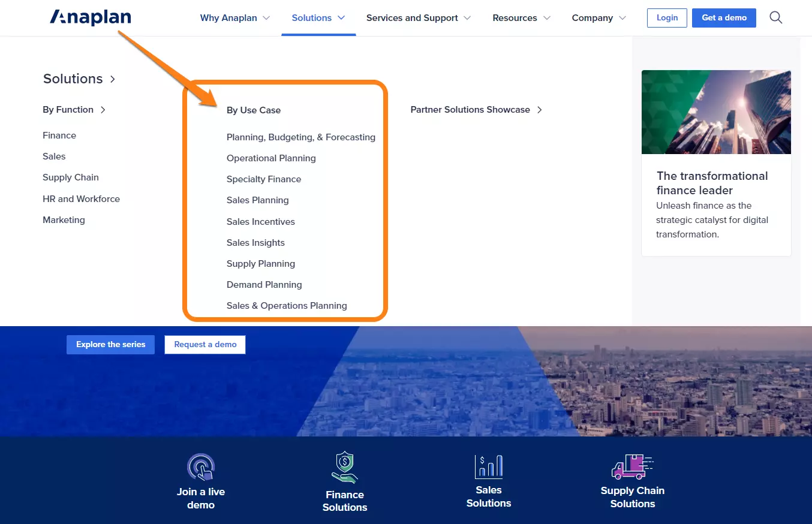
Task: Click the Get a demo button
Action: click(x=724, y=17)
